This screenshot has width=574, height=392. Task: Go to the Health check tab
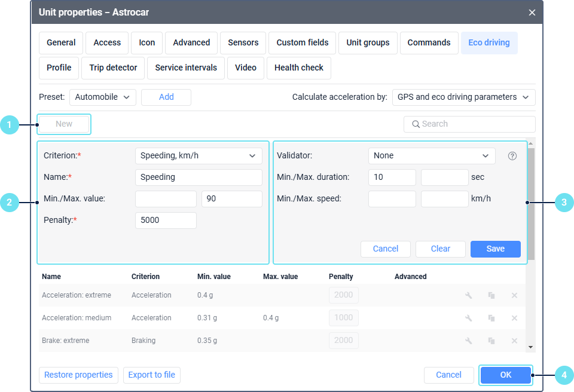point(298,68)
